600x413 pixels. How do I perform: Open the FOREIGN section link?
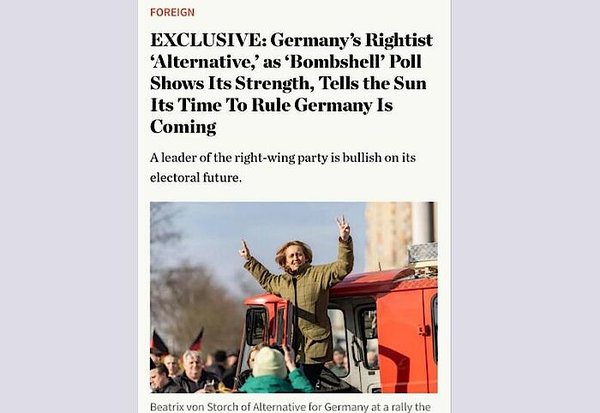click(x=172, y=12)
